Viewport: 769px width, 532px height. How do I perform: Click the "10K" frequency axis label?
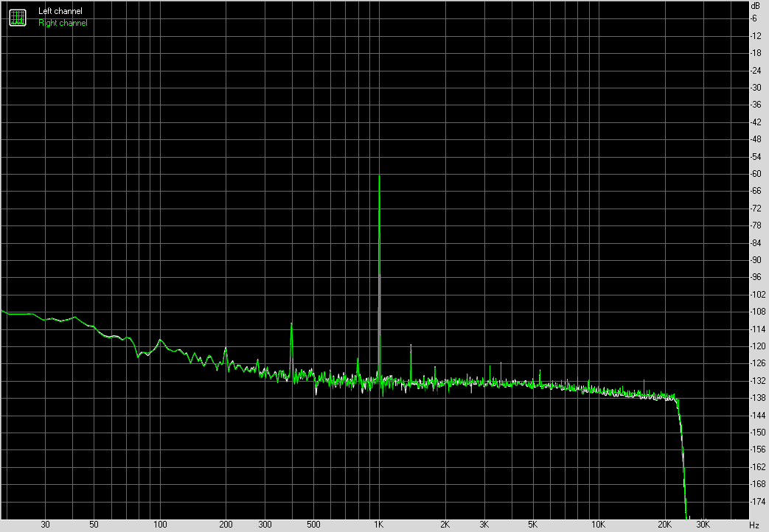coord(598,525)
